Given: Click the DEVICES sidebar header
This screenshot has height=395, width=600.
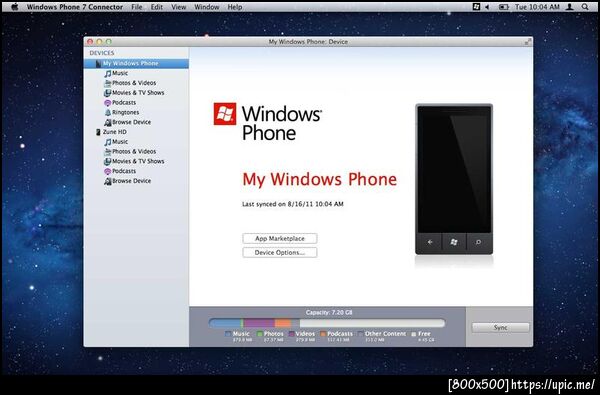Looking at the screenshot, I should pos(102,53).
